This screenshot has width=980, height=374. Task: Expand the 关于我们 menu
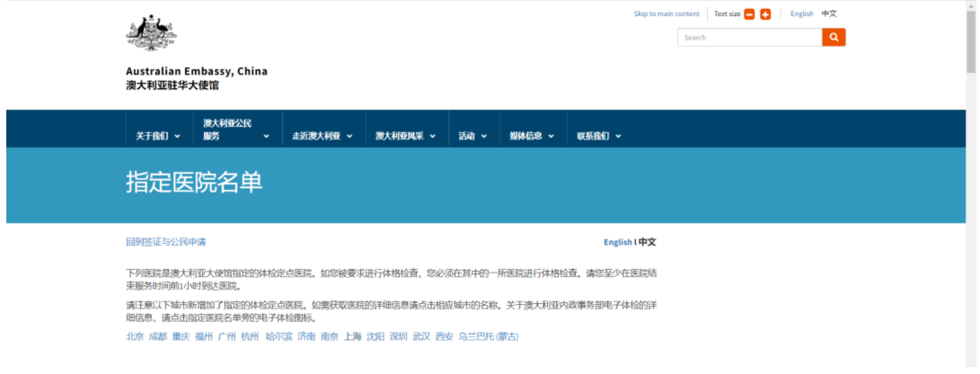(158, 136)
